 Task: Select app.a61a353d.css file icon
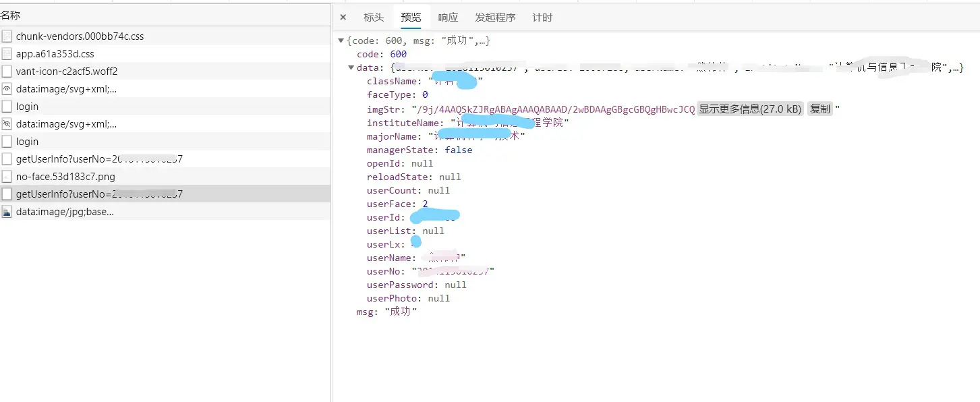7,54
